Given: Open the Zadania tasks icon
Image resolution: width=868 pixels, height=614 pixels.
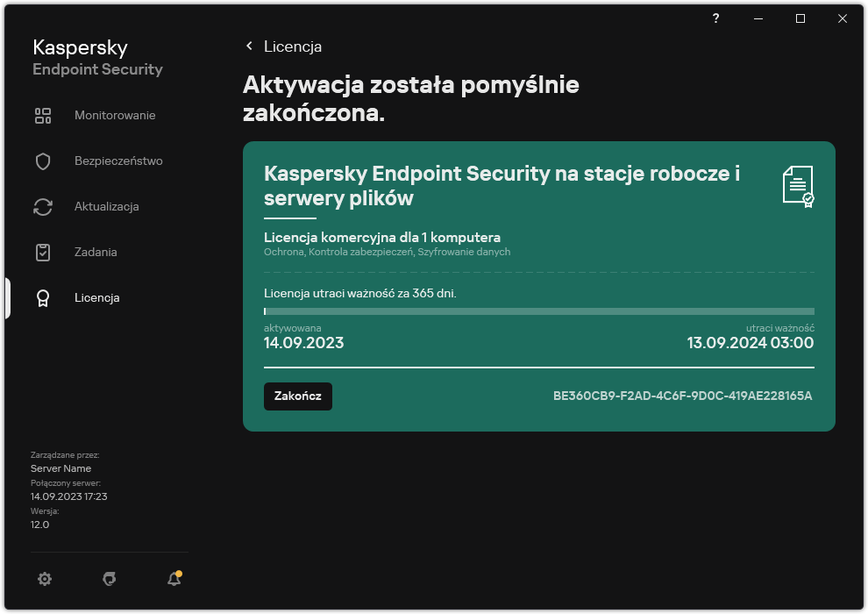Looking at the screenshot, I should point(43,252).
